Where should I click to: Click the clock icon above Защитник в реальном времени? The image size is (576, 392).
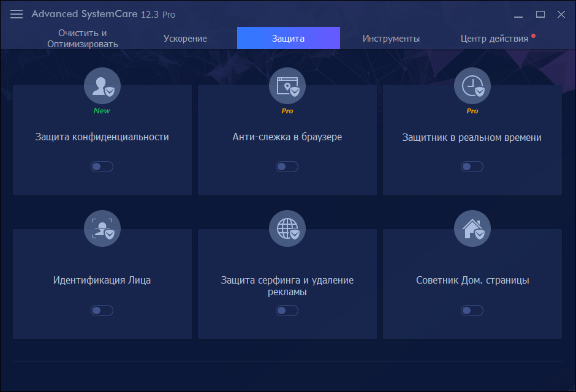point(472,86)
